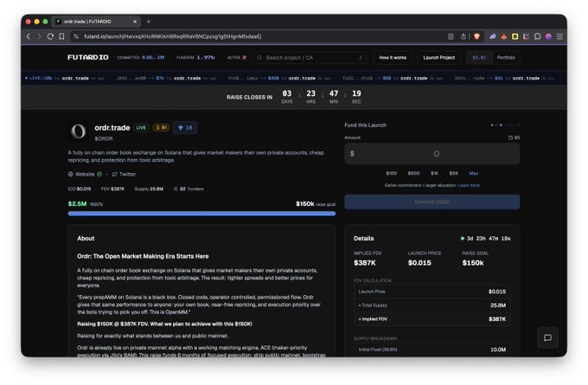Open the purple leaf extension icon
Image resolution: width=588 pixels, height=385 pixels.
tap(493, 36)
